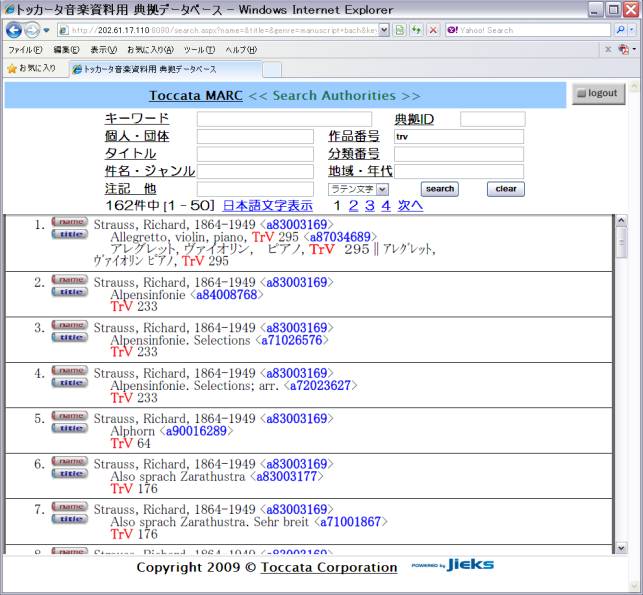This screenshot has height=595, width=643.
Task: Refresh the page with the green arrows icon
Action: pyautogui.click(x=417, y=30)
